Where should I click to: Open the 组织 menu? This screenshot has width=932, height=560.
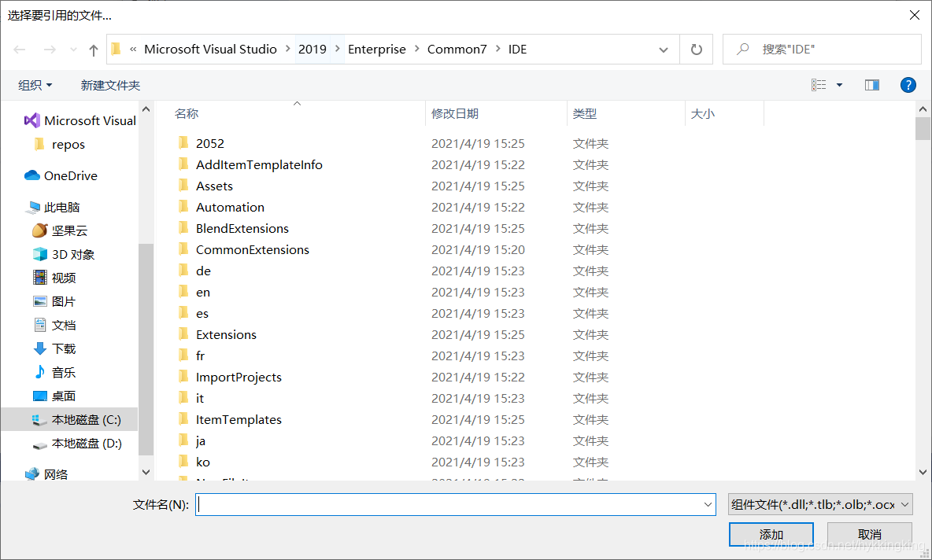(35, 85)
